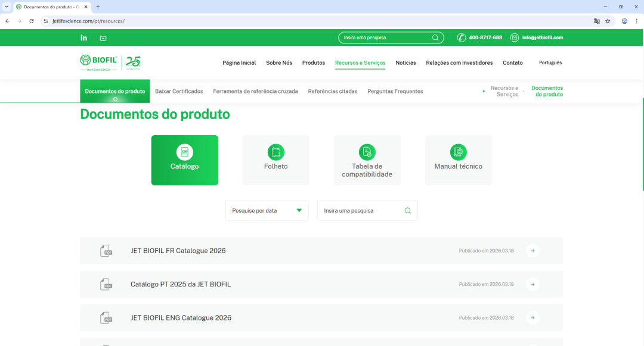Select the Manual técnico category card
Viewport: 644px width, 346px height.
[459, 160]
